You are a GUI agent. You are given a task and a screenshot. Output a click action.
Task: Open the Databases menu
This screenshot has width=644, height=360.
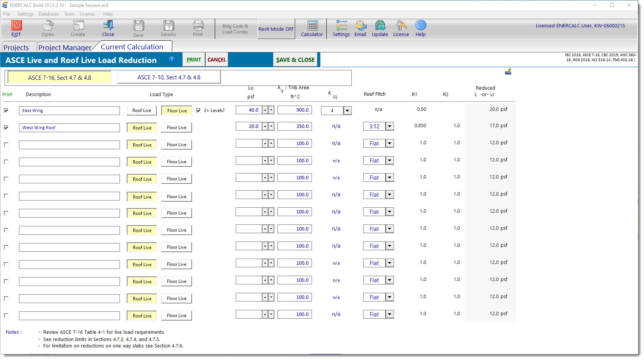pyautogui.click(x=49, y=14)
